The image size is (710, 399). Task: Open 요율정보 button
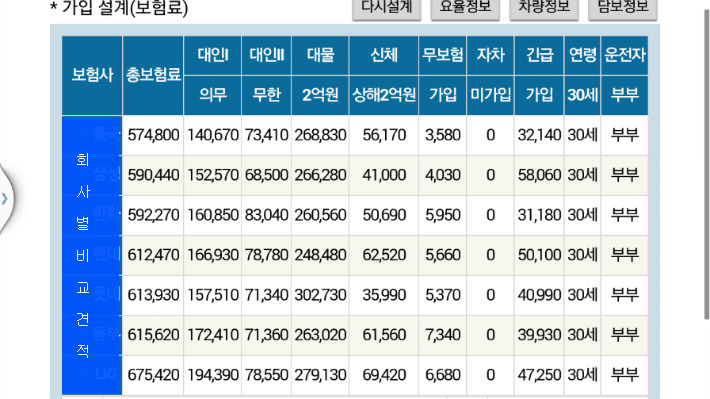point(465,9)
